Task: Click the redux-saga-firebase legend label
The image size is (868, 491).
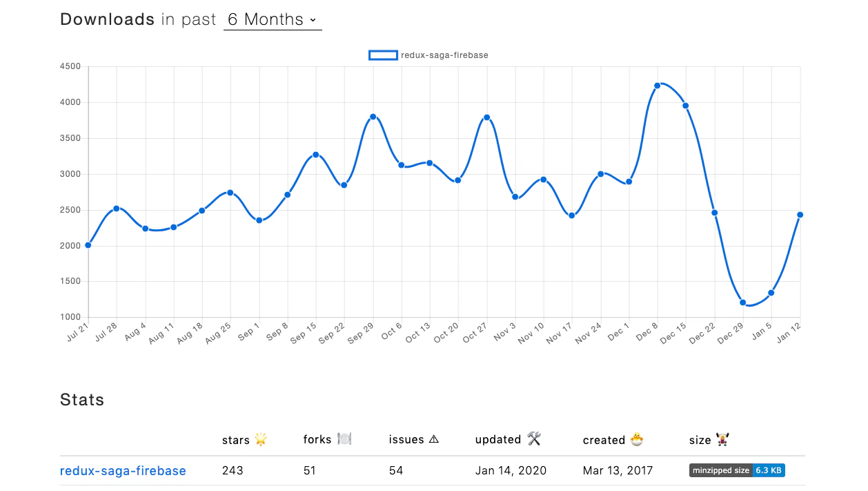Action: click(444, 55)
